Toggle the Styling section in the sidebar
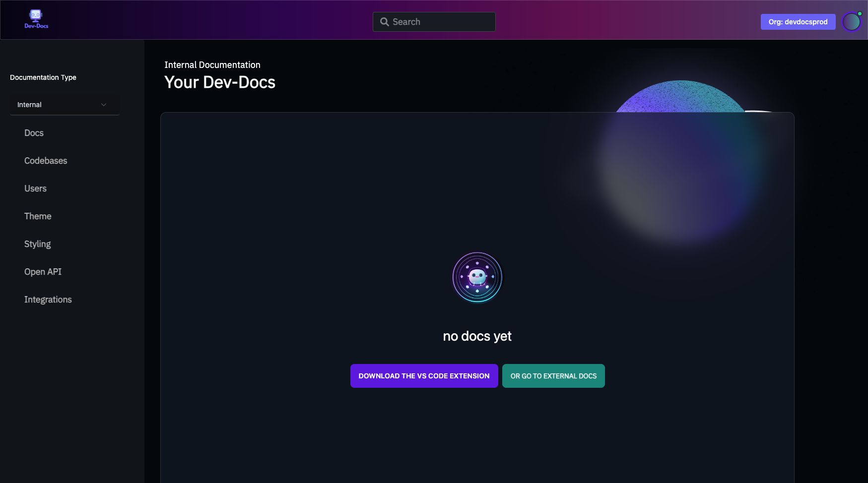Image resolution: width=868 pixels, height=483 pixels. [x=37, y=244]
